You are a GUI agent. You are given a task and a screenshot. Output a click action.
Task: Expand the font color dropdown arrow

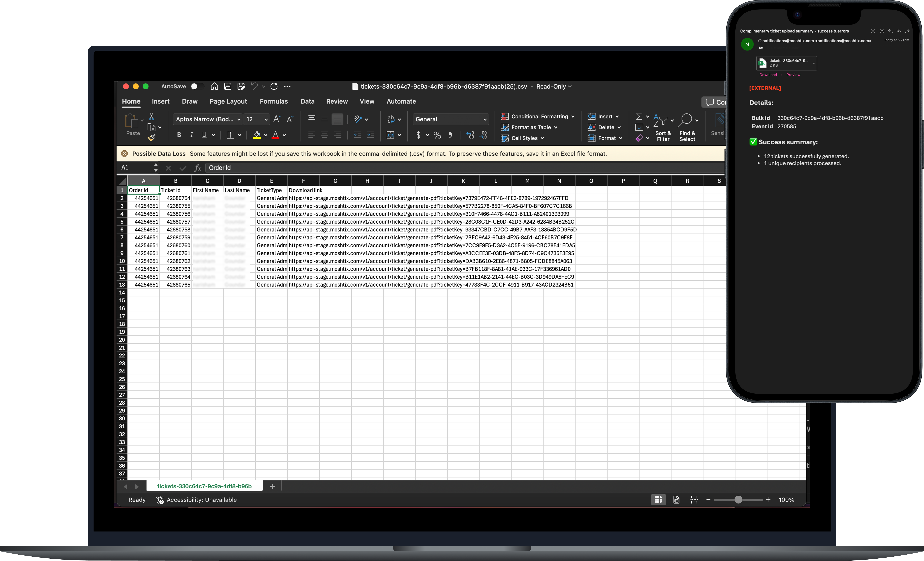coord(284,135)
